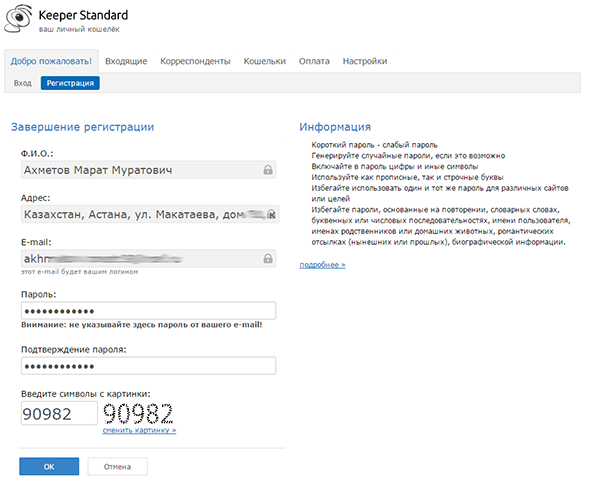The height and width of the screenshot is (479, 592).
Task: Open the Оплата tab
Action: click(314, 61)
